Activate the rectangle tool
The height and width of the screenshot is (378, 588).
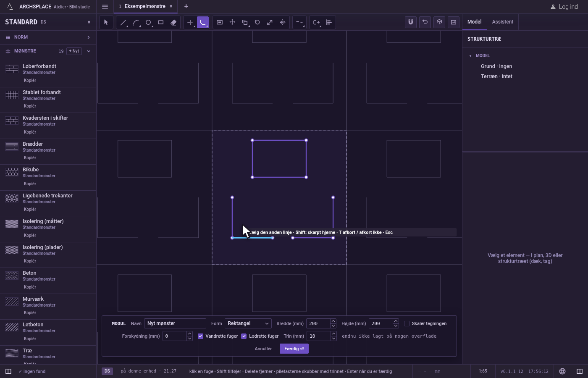click(161, 22)
